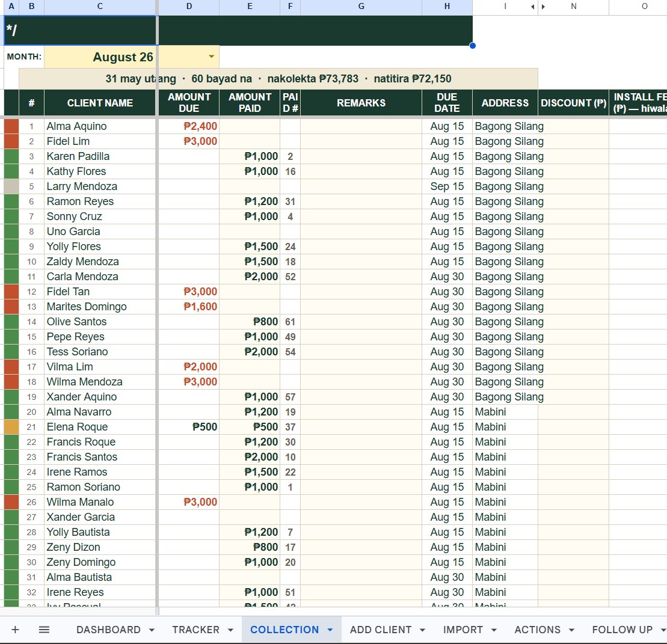Select client name Xander Garcia
Viewport: 667px width, 644px height.
[x=100, y=517]
